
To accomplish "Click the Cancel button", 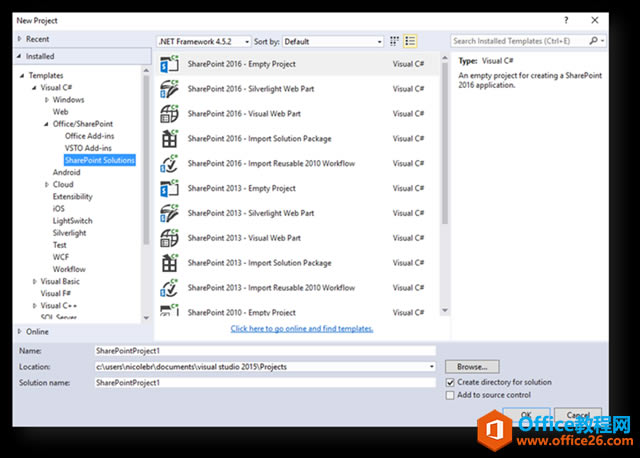I will (x=578, y=414).
